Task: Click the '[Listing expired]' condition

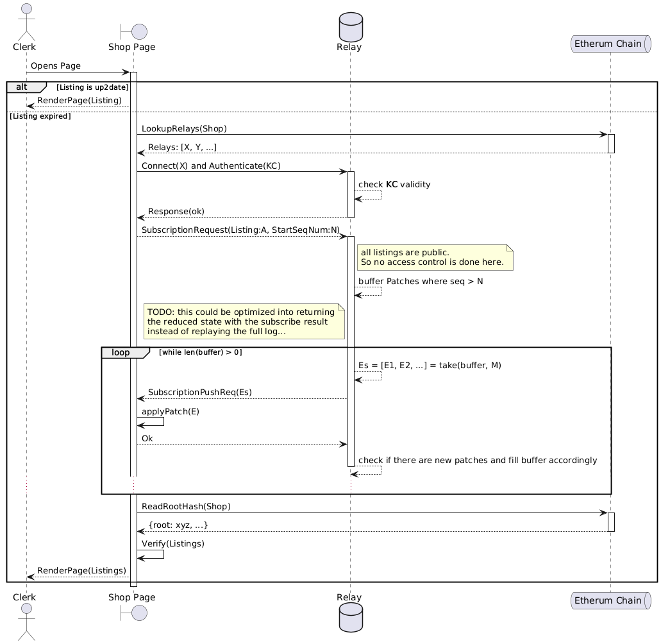Action: pyautogui.click(x=40, y=116)
